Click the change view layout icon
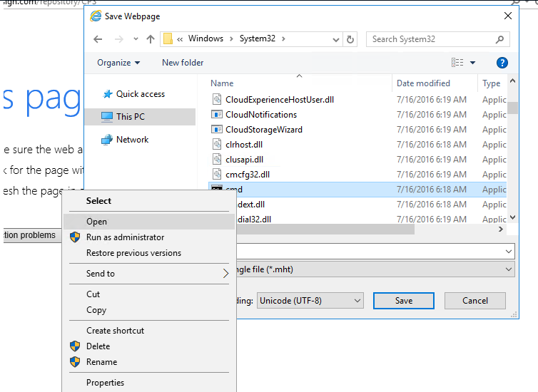The height and width of the screenshot is (392, 538). pyautogui.click(x=458, y=63)
